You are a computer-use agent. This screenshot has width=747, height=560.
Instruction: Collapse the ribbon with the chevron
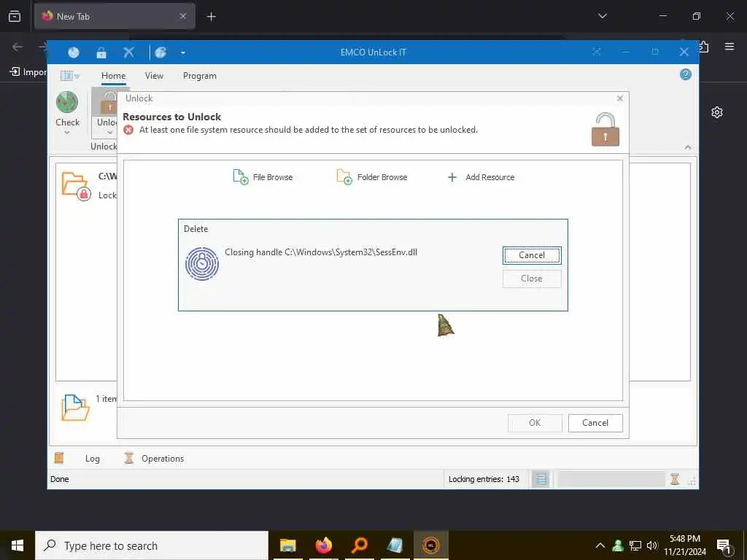click(x=687, y=147)
